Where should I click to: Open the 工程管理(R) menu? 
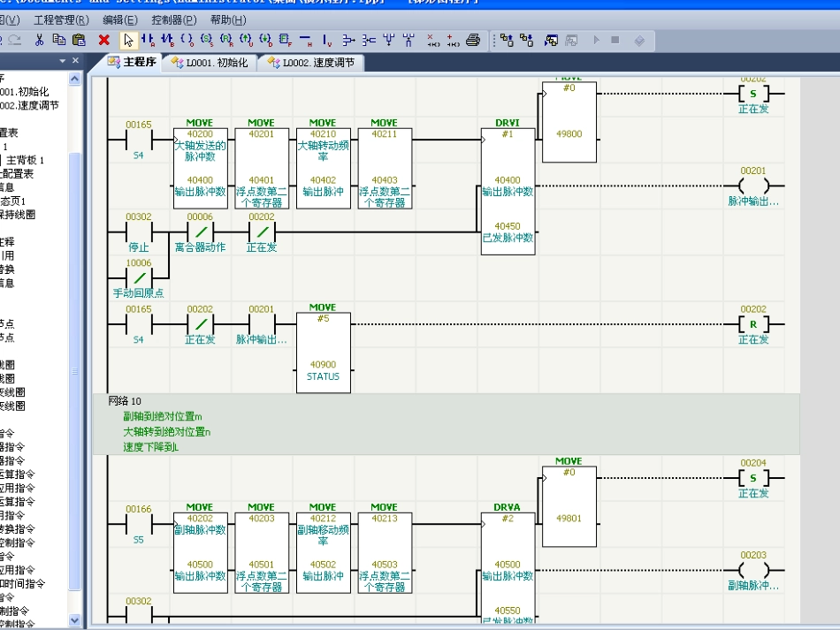(61, 19)
